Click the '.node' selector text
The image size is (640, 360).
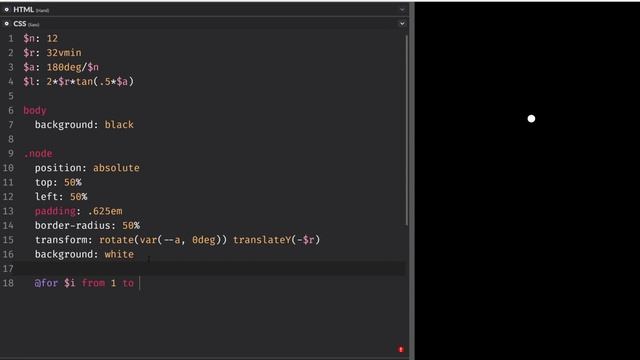38,153
